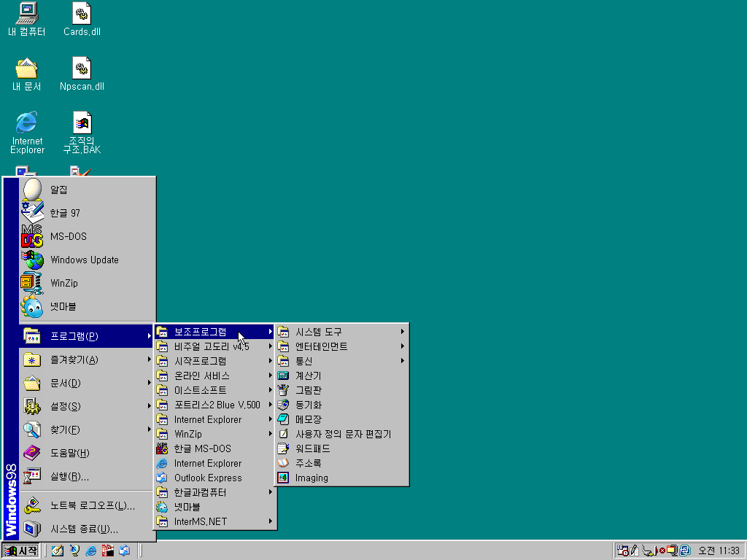Viewport: 747px width, 560px height.
Task: Open the 문서(D) menu item
Action: coord(88,383)
